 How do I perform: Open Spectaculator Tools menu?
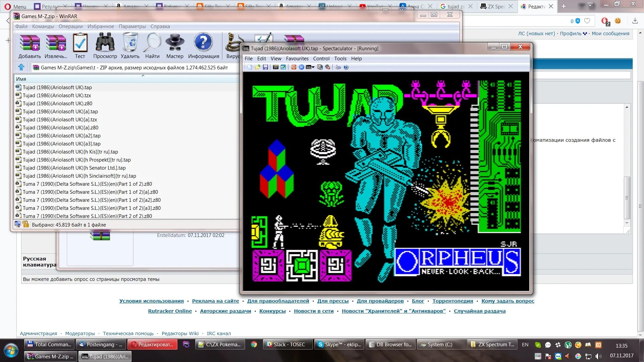[x=340, y=58]
